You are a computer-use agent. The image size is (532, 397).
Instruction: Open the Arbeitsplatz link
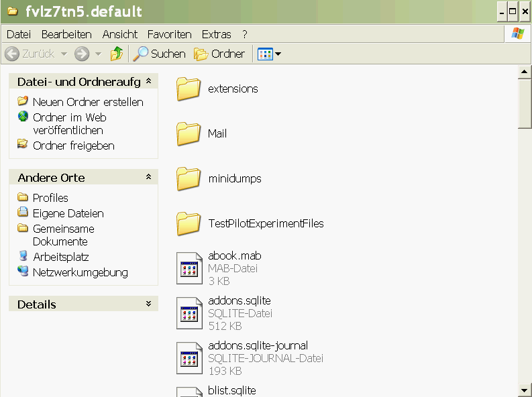[x=60, y=257]
